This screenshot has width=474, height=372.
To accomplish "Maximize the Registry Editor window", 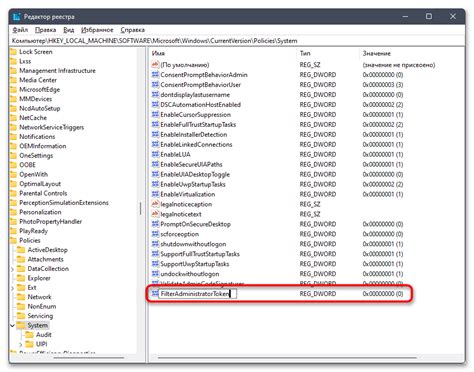I will (429, 16).
